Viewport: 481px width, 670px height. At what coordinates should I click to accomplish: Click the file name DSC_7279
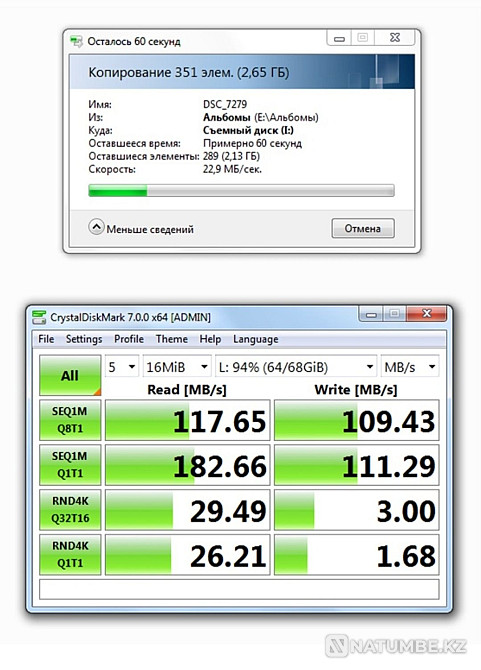[x=225, y=104]
